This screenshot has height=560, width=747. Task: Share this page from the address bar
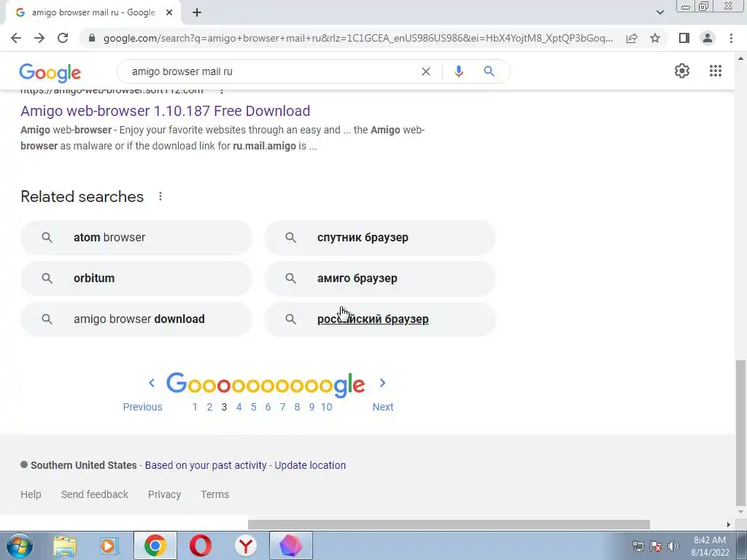(632, 38)
